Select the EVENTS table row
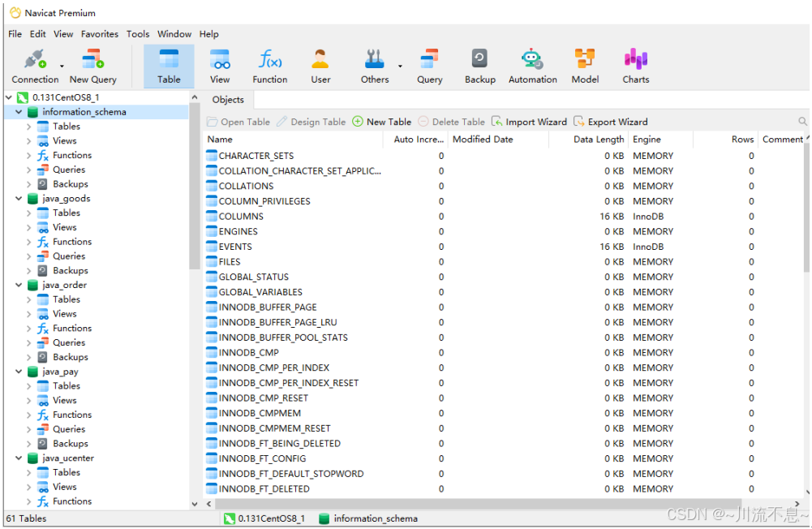 point(504,247)
